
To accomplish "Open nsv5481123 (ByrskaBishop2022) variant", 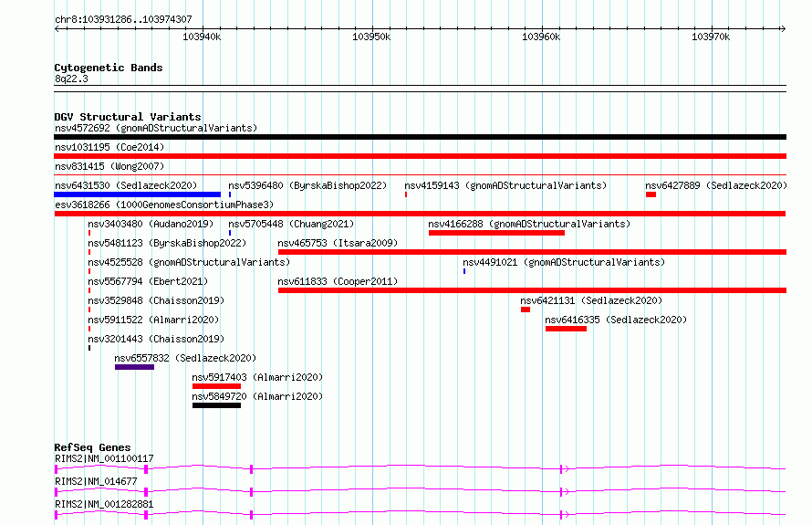I will [x=167, y=243].
